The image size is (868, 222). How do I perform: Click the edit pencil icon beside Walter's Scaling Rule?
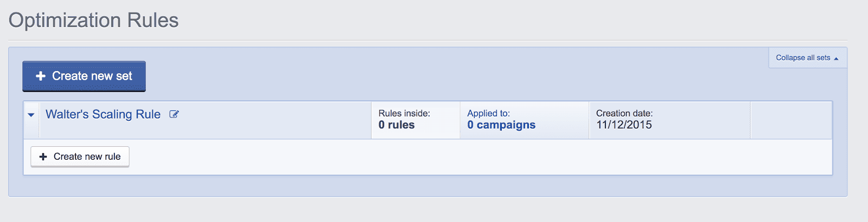pyautogui.click(x=174, y=114)
